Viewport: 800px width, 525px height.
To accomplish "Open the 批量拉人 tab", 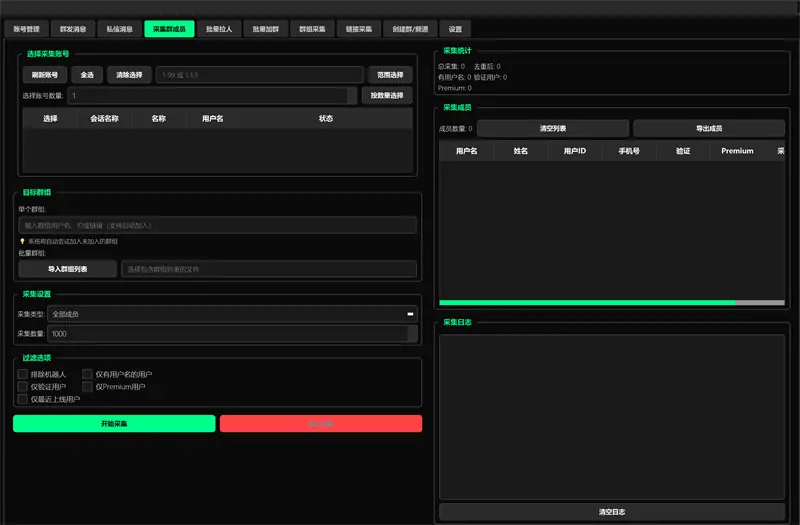I will pos(219,29).
